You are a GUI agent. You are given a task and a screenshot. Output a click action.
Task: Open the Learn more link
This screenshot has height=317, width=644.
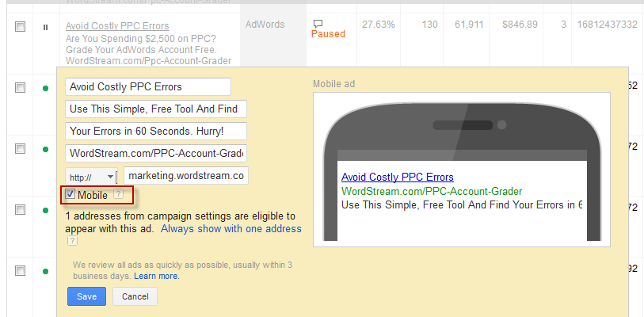coord(157,276)
